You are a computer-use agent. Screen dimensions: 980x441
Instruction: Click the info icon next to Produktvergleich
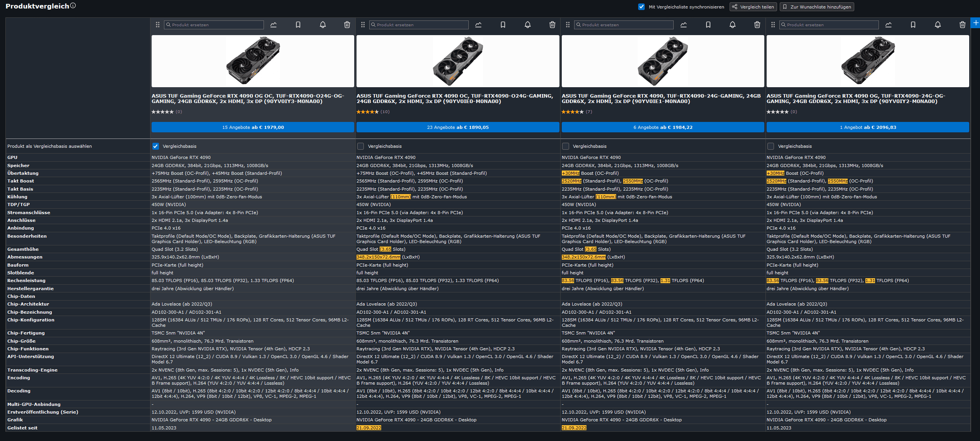pyautogui.click(x=73, y=5)
